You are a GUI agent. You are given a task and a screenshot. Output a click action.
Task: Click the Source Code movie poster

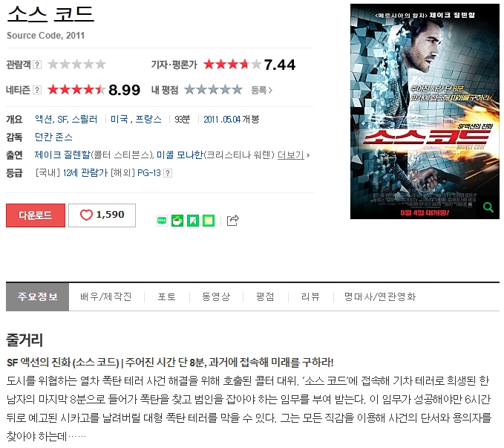pos(425,111)
